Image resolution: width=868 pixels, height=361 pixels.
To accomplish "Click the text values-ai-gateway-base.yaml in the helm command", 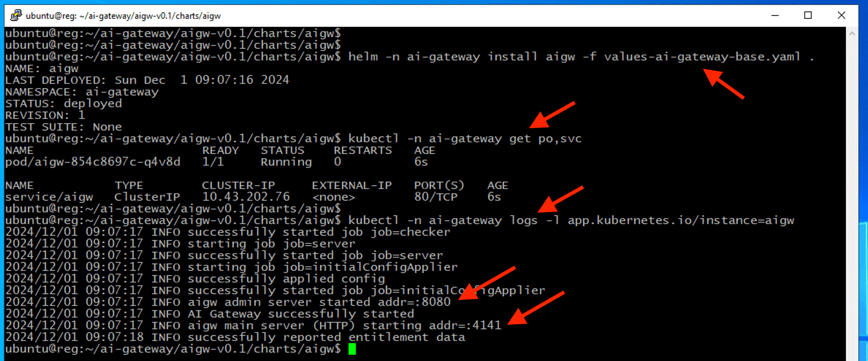I will (702, 57).
